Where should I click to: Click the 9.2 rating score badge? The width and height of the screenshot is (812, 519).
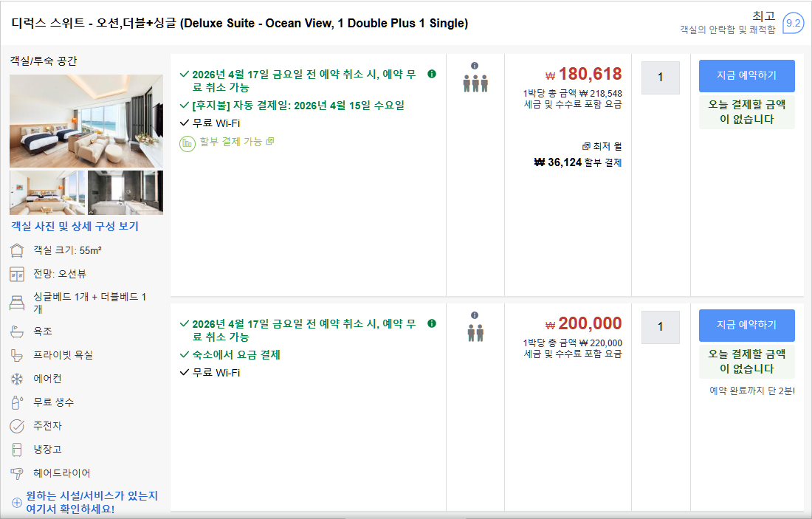793,24
